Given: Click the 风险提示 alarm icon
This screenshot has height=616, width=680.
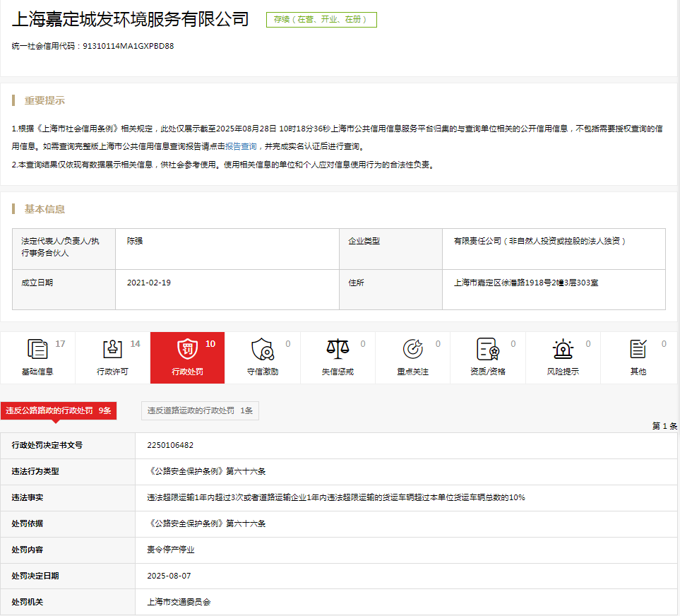Looking at the screenshot, I should (563, 349).
